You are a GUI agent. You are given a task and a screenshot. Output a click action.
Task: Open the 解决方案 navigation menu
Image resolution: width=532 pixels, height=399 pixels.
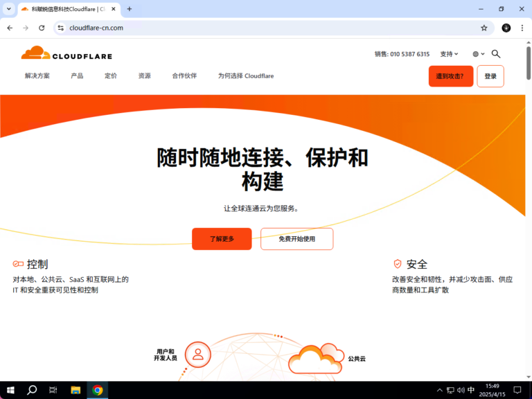tap(37, 76)
